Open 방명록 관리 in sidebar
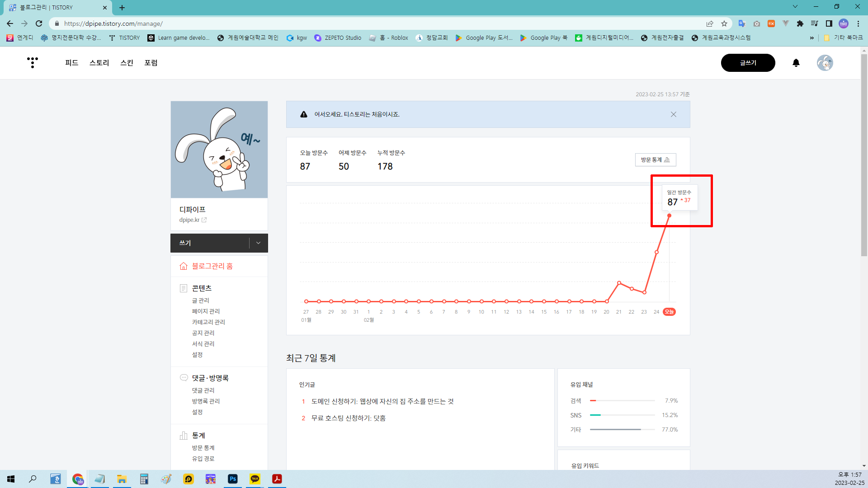Image resolution: width=868 pixels, height=488 pixels. [206, 401]
